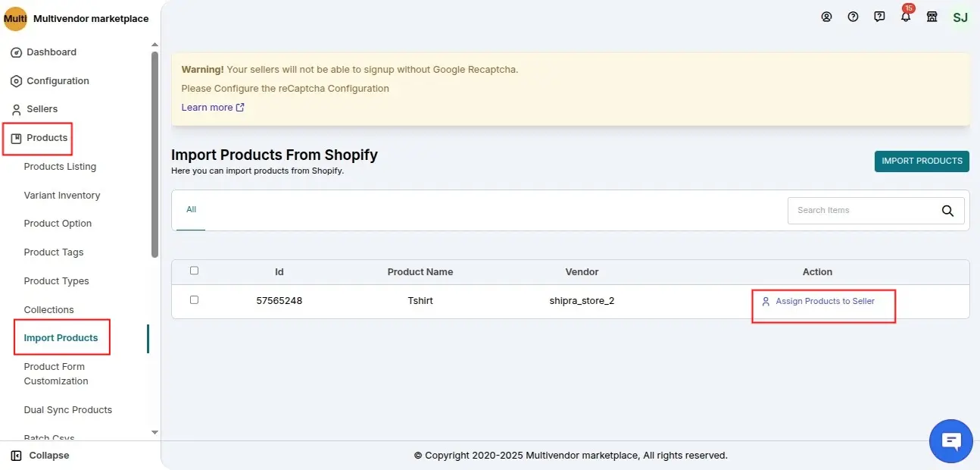Open Dual Sync Products in the sidebar

click(x=67, y=409)
